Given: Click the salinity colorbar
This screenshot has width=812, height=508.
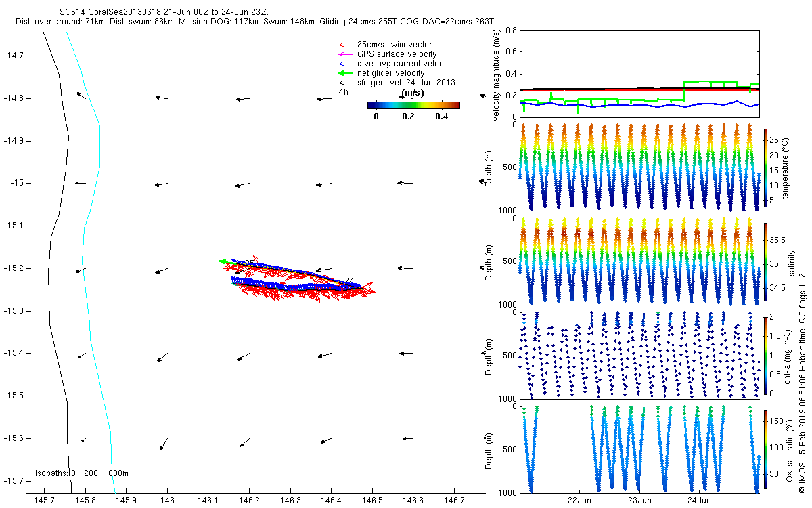Looking at the screenshot, I should coord(765,263).
